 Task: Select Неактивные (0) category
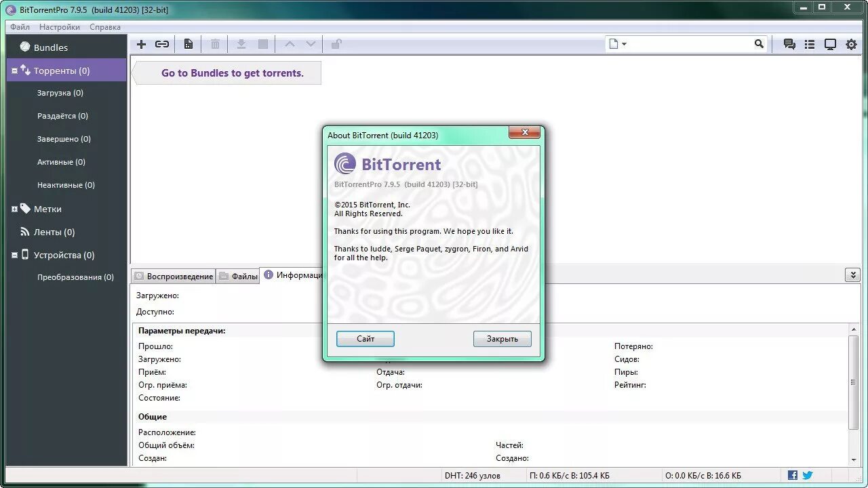pos(66,185)
